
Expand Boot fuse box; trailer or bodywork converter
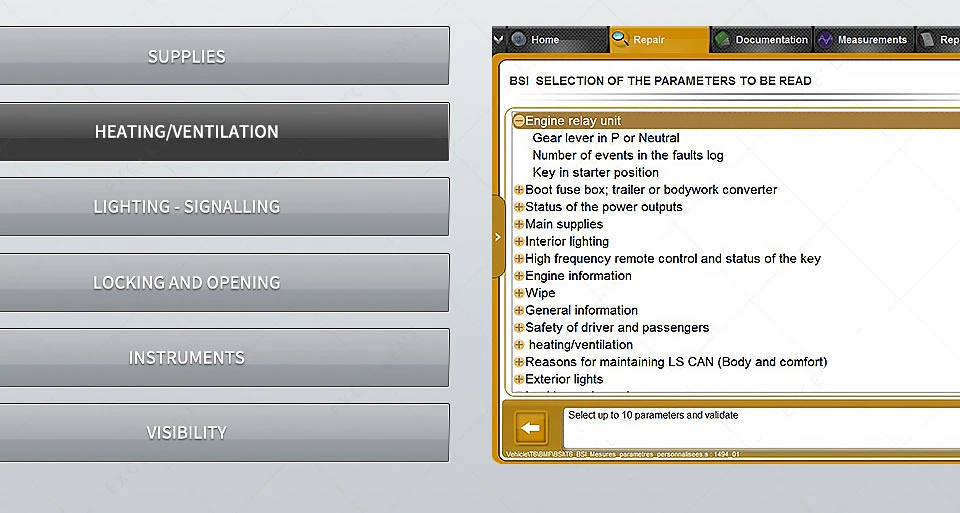coord(519,190)
